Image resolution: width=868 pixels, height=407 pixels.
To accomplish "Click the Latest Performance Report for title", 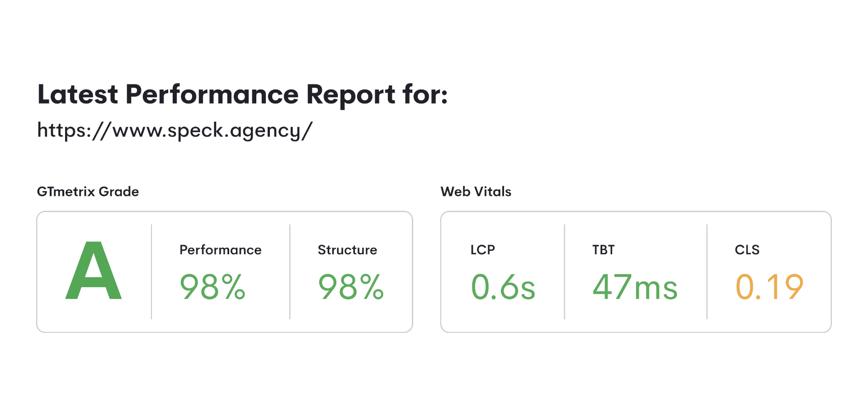I will pos(242,95).
